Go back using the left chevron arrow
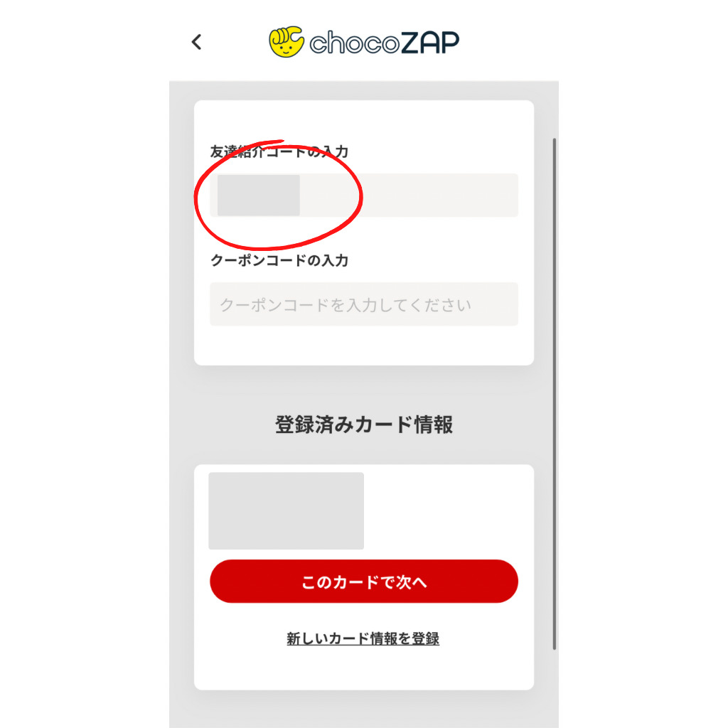Screen dimensions: 728x728 coord(197,42)
